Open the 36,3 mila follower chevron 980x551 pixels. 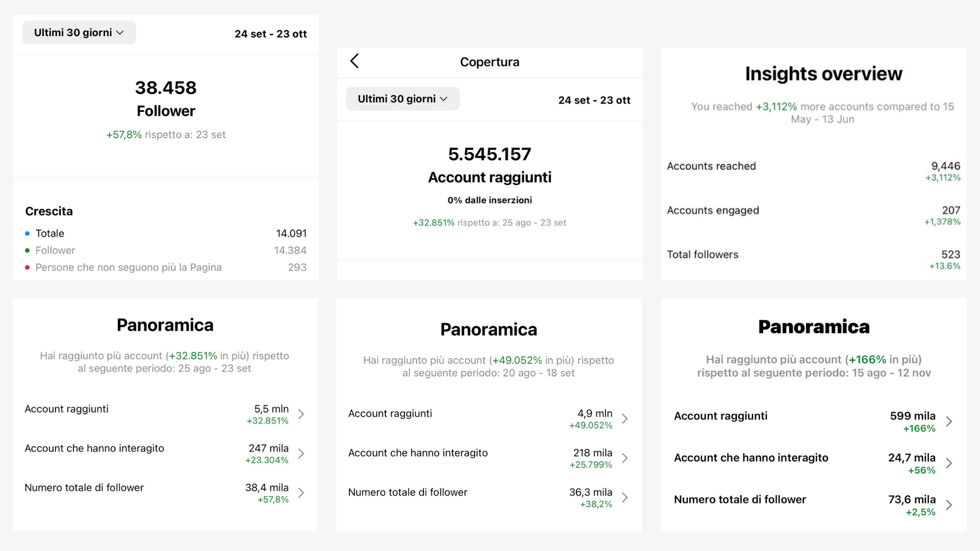[625, 498]
